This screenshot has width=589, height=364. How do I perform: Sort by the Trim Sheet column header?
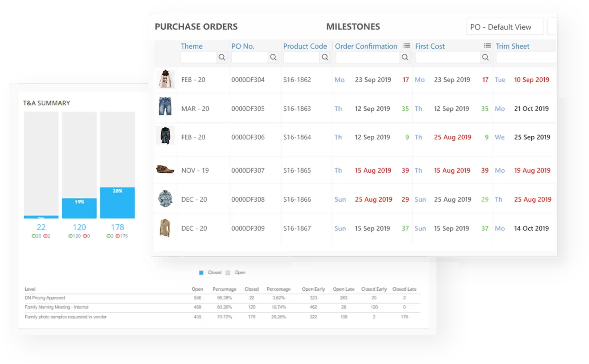tap(512, 46)
